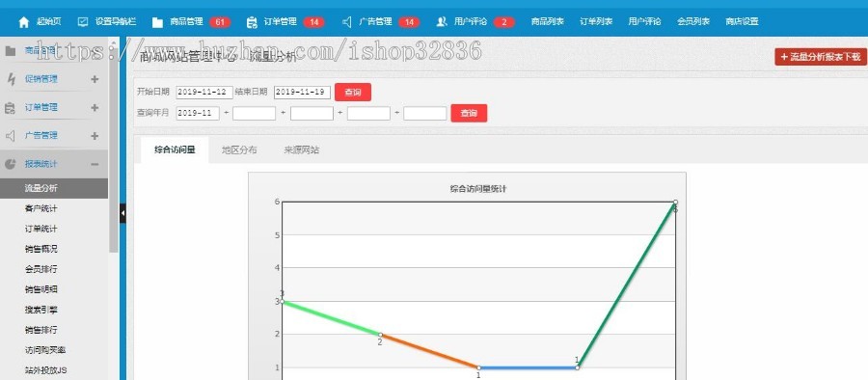Open 会员列表 in the top navigation

(693, 22)
